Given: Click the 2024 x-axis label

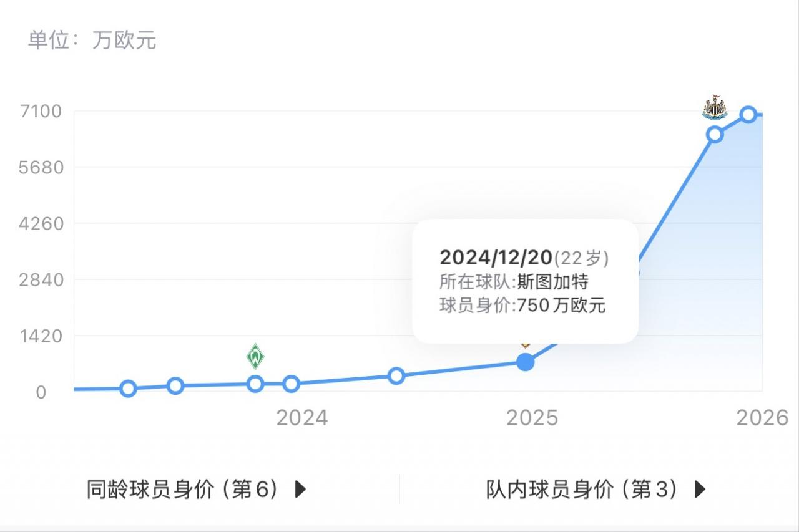Looking at the screenshot, I should point(302,418).
